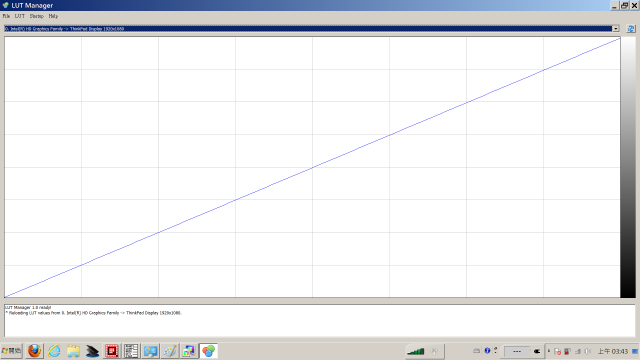This screenshot has width=640, height=360.
Task: Restore down the LUT Manager window
Action: coord(624,5)
